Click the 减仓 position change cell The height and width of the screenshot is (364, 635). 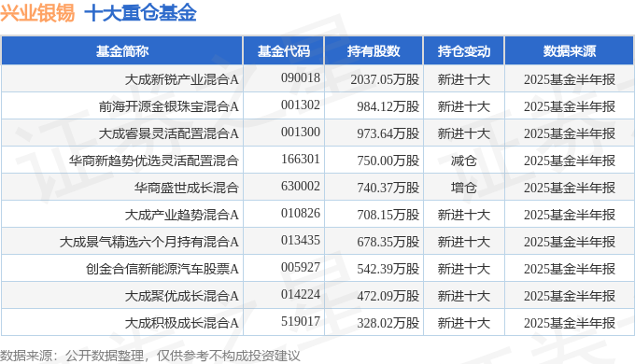(464, 161)
